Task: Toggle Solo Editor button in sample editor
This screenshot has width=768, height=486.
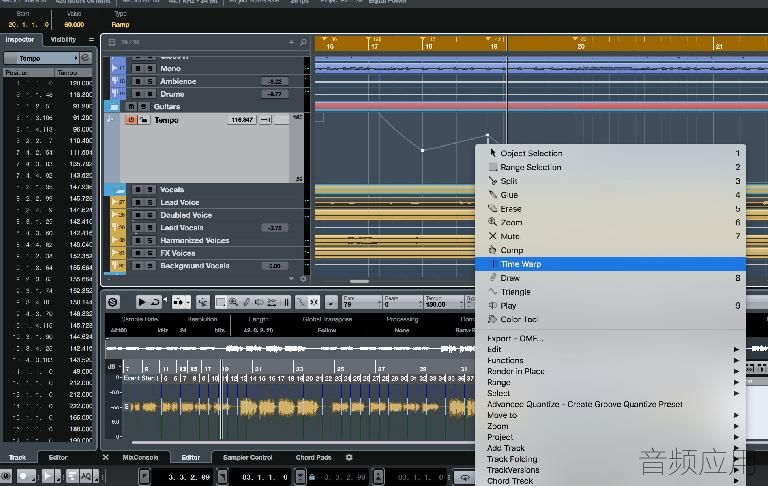Action: pyautogui.click(x=113, y=302)
